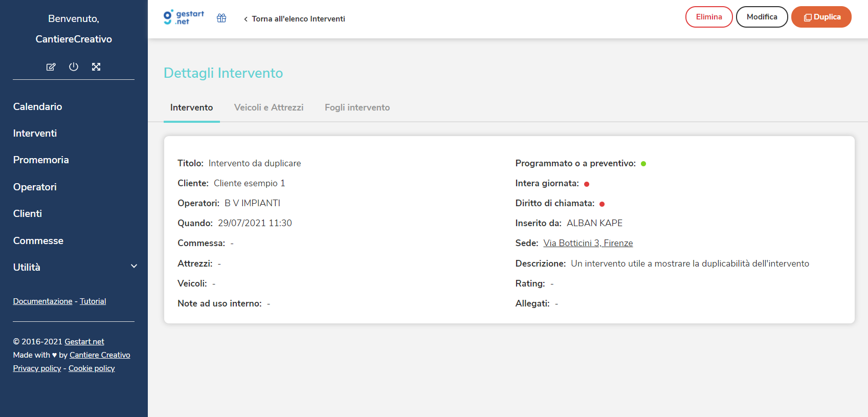Click the Duplica button
The height and width of the screenshot is (417, 868).
tap(821, 17)
